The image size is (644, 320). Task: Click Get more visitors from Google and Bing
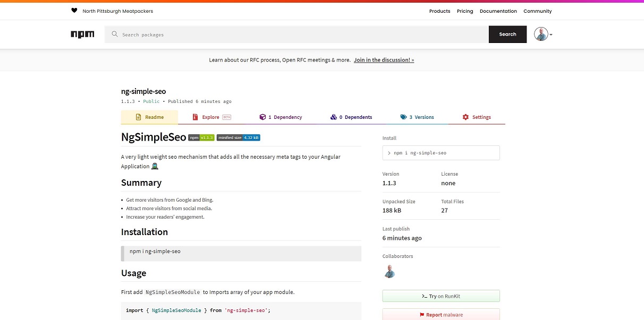pos(170,200)
